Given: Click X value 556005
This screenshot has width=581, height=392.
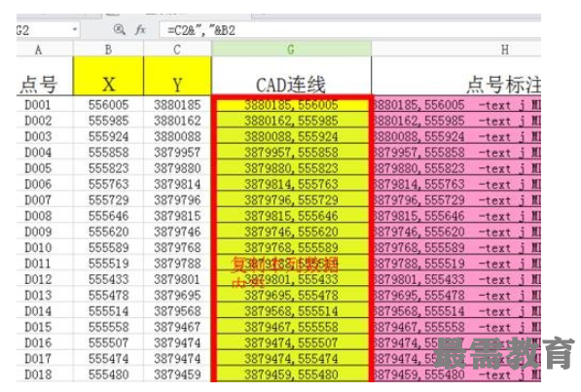Looking at the screenshot, I should (108, 104).
